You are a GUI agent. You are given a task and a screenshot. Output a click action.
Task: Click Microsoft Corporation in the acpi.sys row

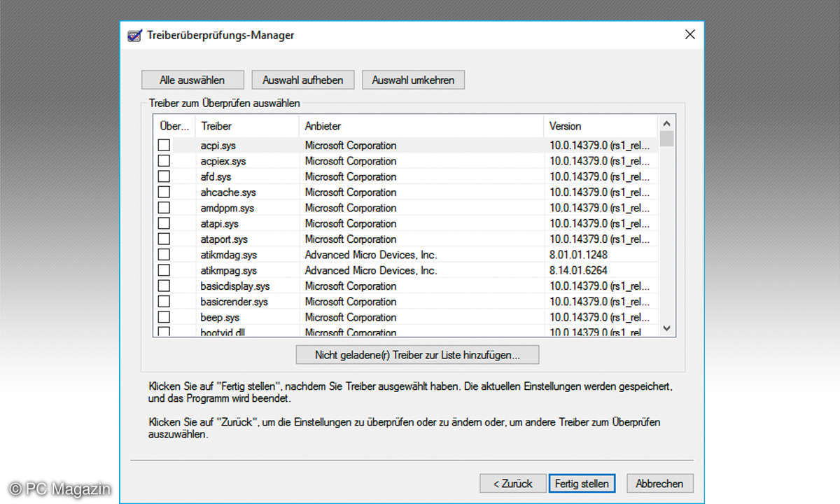tap(351, 146)
